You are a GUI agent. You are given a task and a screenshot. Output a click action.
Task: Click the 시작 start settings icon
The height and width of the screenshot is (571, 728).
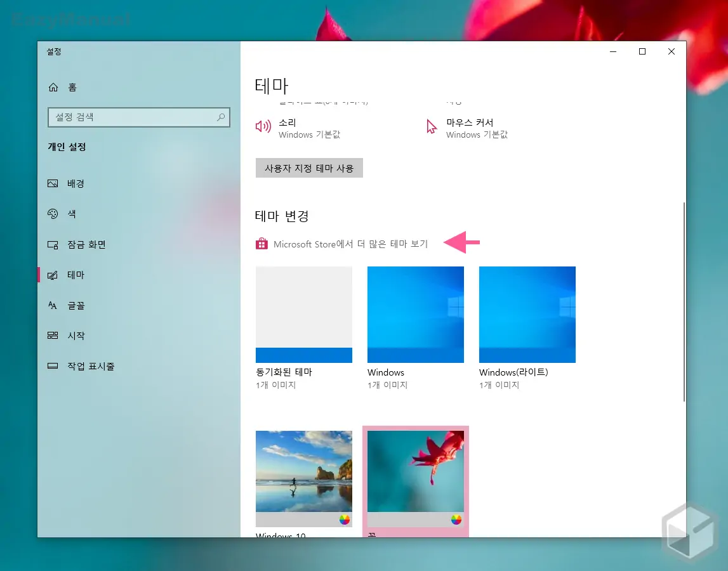pos(54,336)
